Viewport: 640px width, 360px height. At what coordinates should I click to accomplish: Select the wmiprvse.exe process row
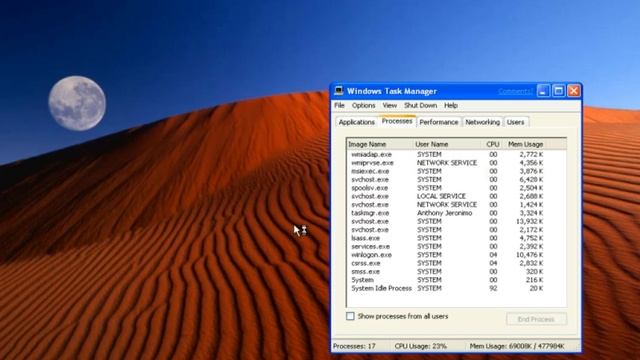[x=456, y=162]
